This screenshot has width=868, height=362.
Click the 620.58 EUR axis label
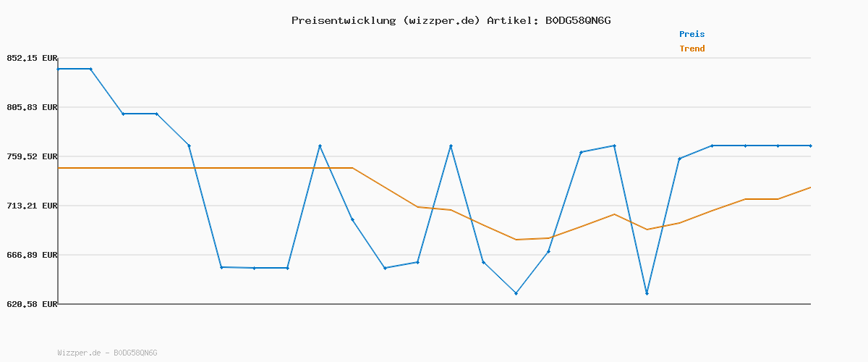pos(32,304)
